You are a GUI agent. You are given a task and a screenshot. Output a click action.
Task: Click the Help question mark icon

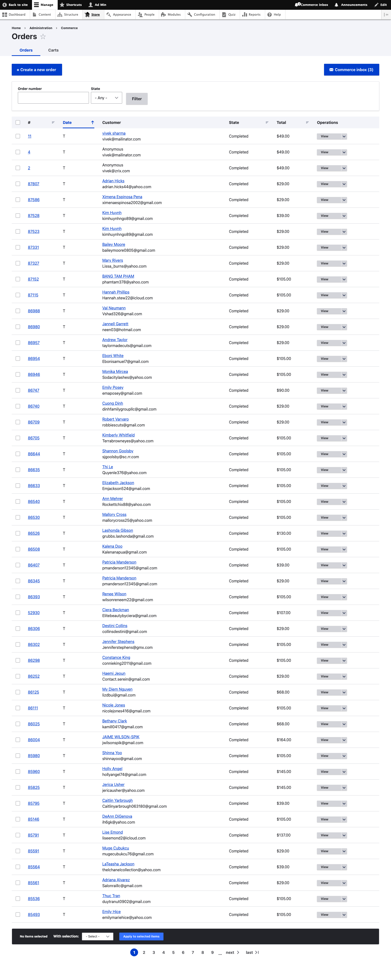pos(269,14)
